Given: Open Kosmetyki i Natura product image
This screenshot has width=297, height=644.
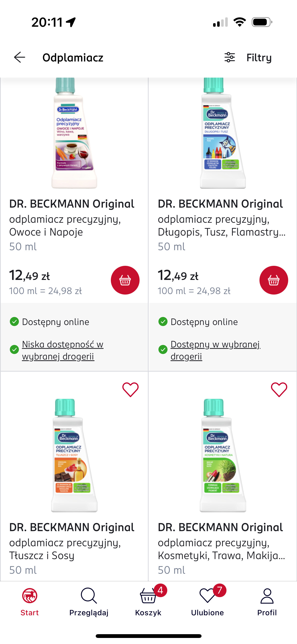Looking at the screenshot, I should coord(223,455).
